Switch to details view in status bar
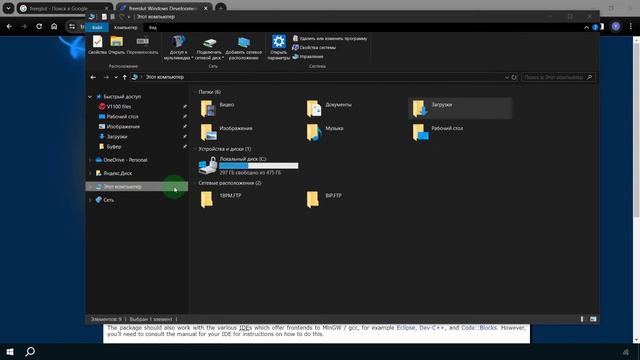Image resolution: width=640 pixels, height=360 pixels. pos(582,319)
